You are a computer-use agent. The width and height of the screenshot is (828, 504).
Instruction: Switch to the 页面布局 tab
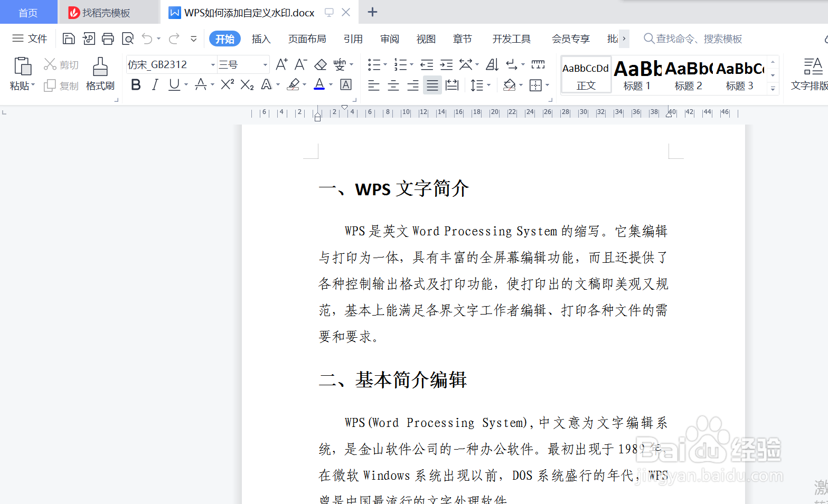[307, 39]
